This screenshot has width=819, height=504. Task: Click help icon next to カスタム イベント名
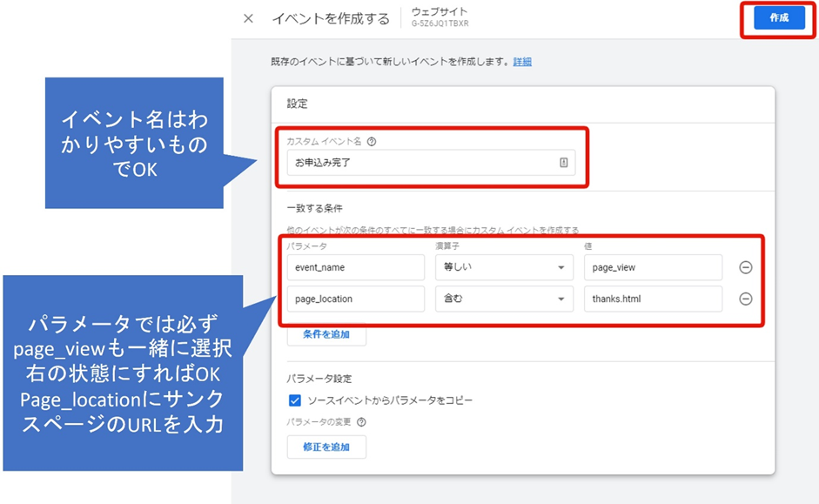coord(372,142)
